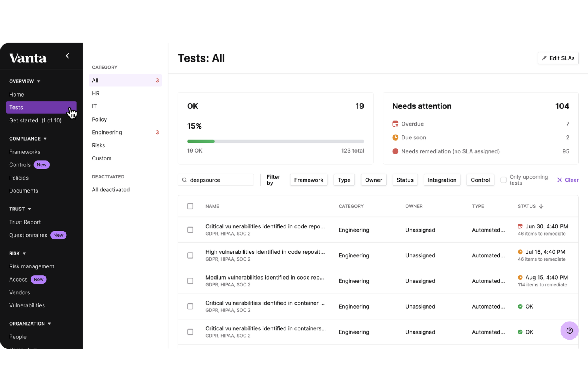Click the clock icon next to Due soon

[x=396, y=137]
